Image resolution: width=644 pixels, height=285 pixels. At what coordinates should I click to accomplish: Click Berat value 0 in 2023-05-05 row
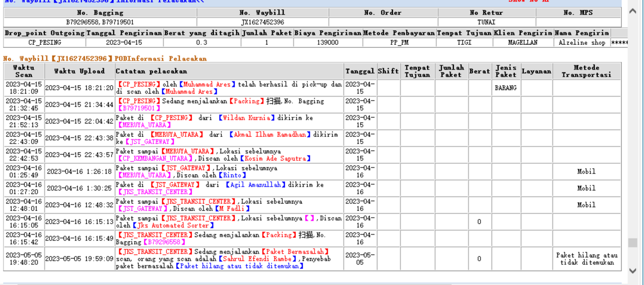tap(479, 259)
